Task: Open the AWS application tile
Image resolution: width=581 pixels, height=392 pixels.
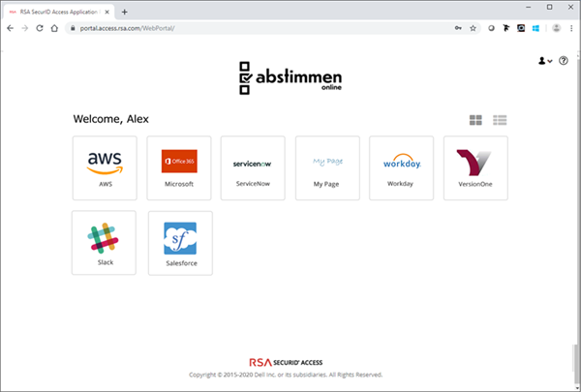Action: (105, 167)
